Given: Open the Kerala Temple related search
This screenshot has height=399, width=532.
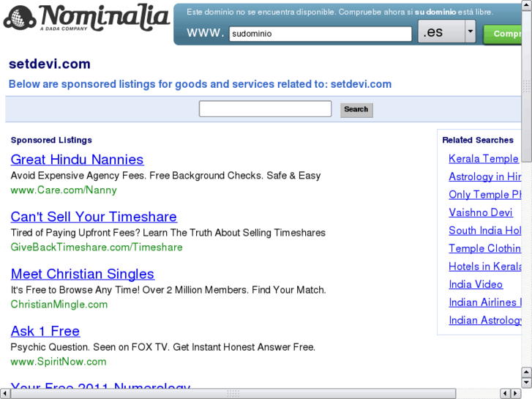Looking at the screenshot, I should tap(484, 159).
